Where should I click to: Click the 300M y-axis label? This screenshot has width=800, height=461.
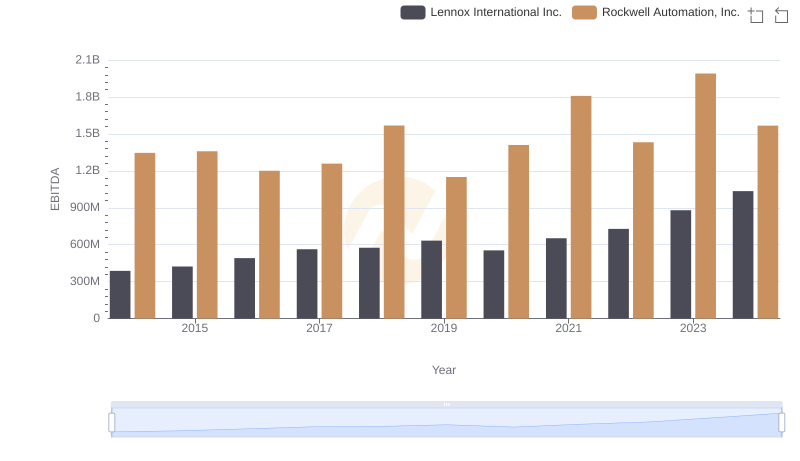(x=85, y=281)
